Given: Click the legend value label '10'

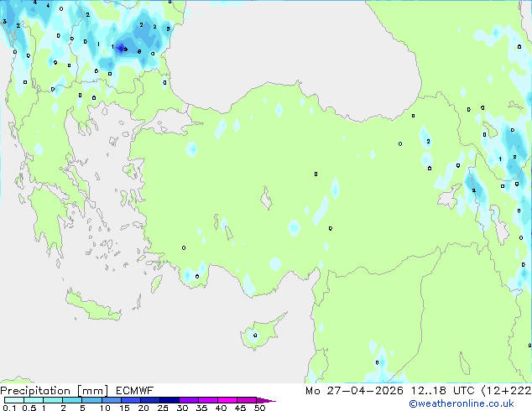Looking at the screenshot, I should click(x=105, y=408).
